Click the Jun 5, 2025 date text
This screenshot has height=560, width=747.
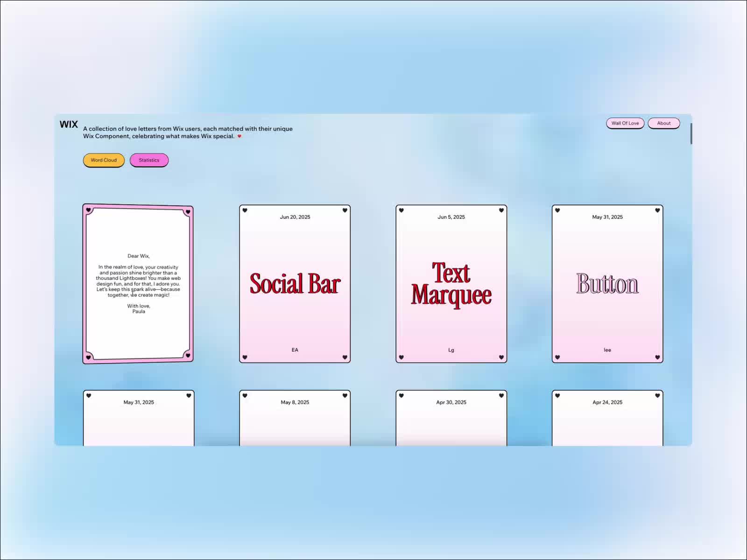(x=451, y=217)
